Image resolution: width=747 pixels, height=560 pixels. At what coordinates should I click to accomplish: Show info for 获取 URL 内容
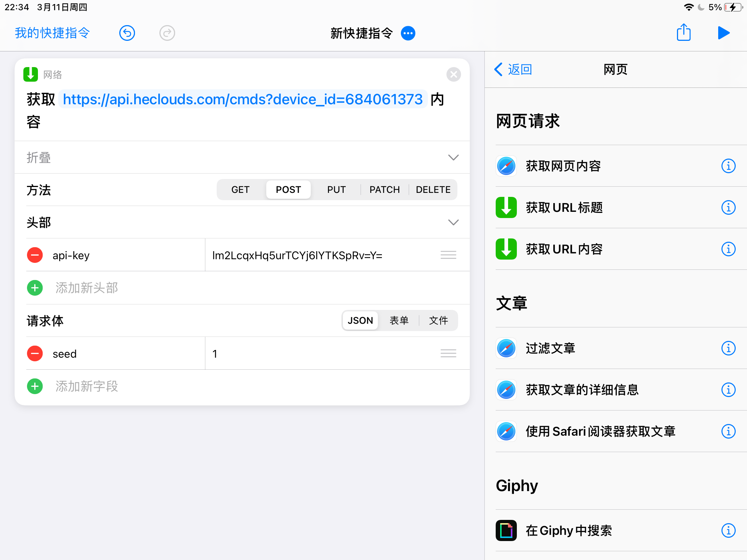point(728,249)
